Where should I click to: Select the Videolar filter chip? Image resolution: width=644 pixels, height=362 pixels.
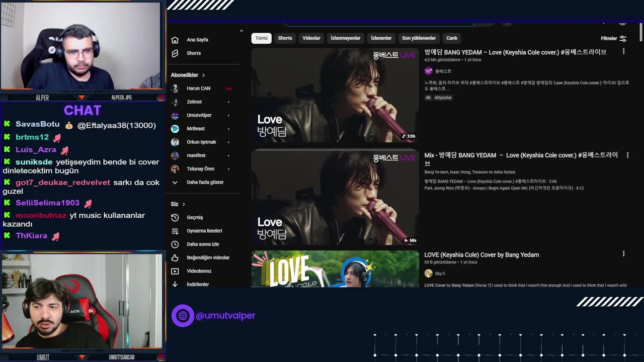coord(311,38)
